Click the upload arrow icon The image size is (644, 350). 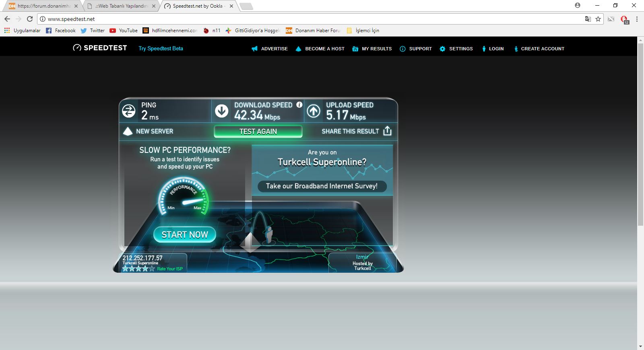point(314,111)
